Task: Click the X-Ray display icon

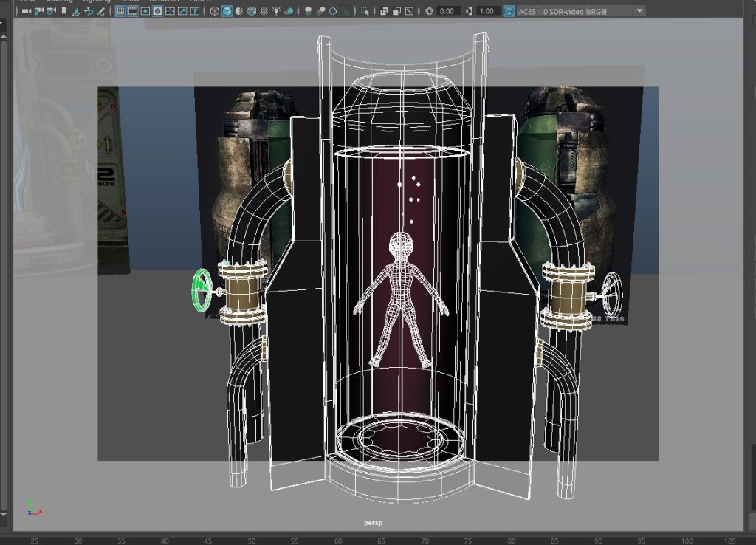Action: (384, 11)
